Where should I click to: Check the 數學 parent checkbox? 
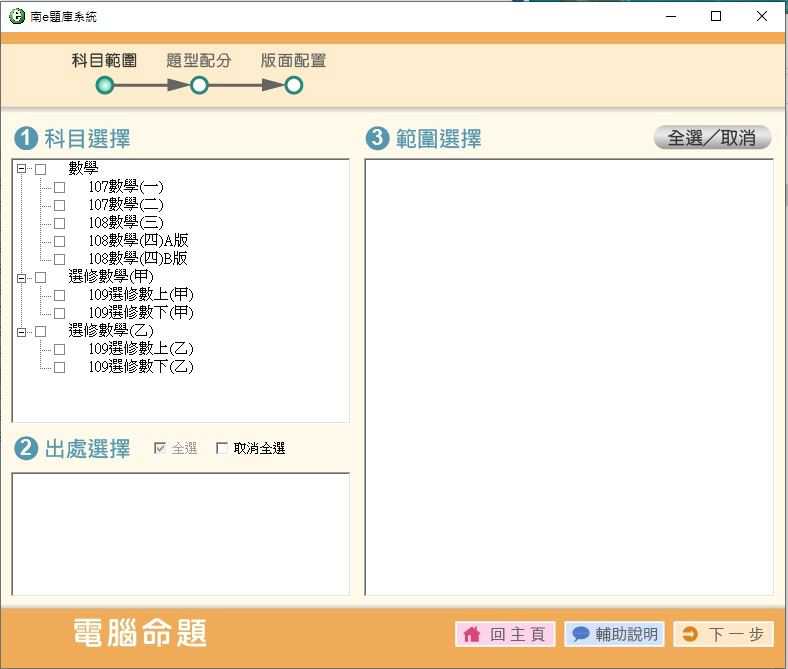pyautogui.click(x=41, y=169)
